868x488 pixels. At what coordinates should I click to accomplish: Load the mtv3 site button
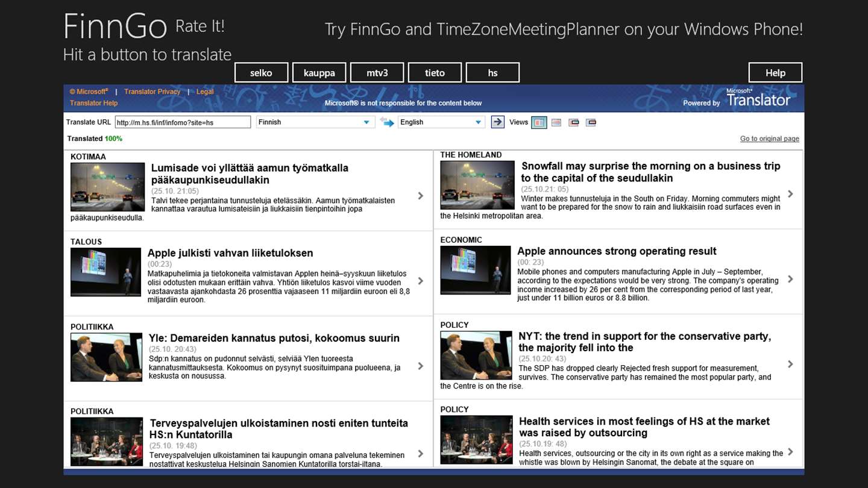pyautogui.click(x=377, y=73)
